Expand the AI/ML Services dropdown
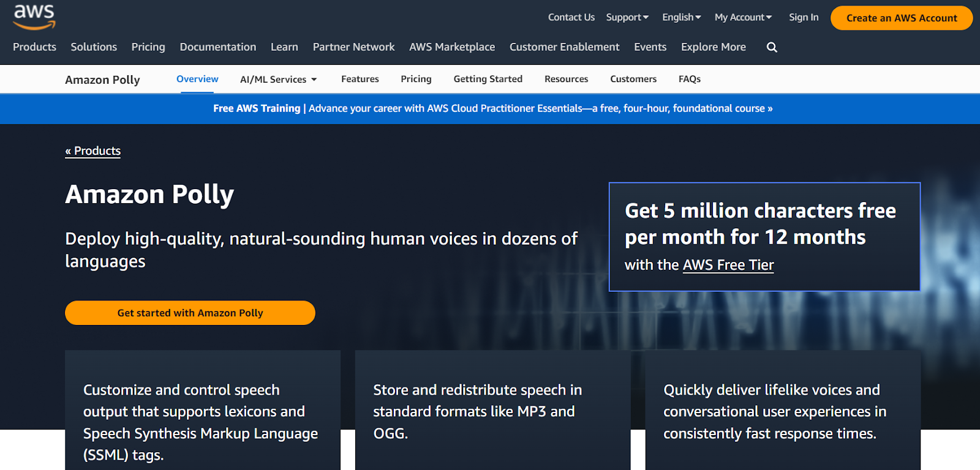 (x=279, y=80)
